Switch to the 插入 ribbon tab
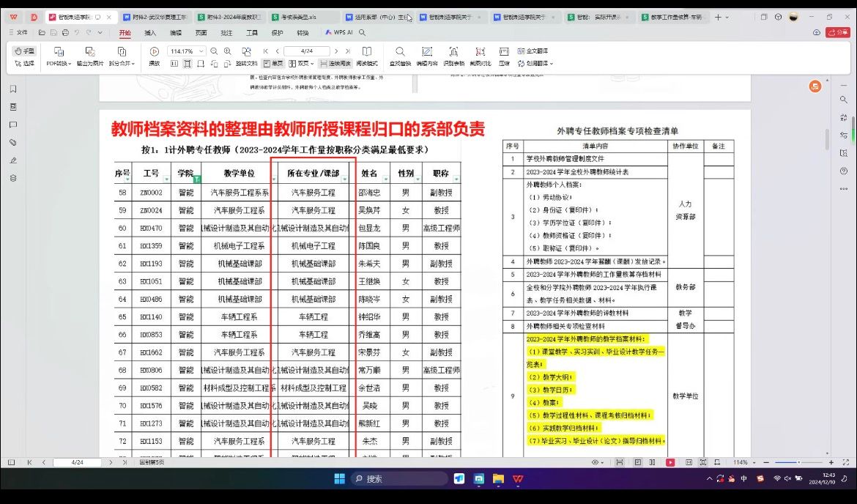The image size is (857, 504). (150, 33)
